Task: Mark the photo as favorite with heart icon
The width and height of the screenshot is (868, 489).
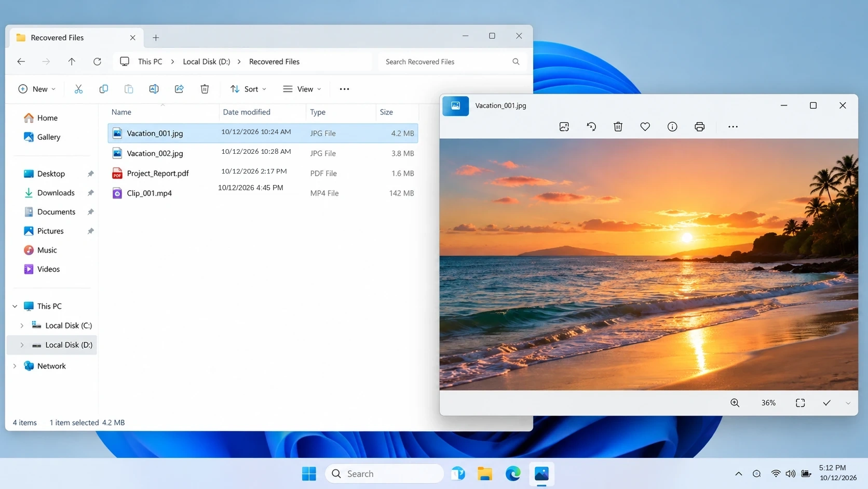Action: click(x=645, y=127)
